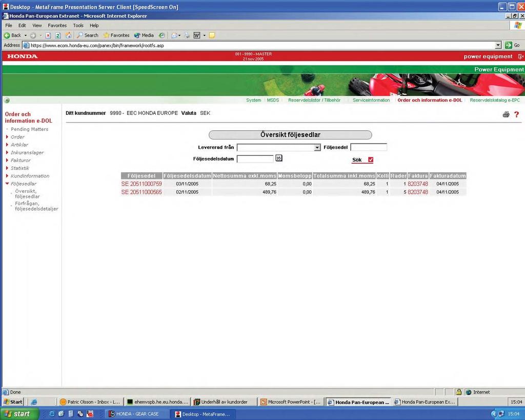
Task: Click the Följesedel input field
Action: pos(369,147)
